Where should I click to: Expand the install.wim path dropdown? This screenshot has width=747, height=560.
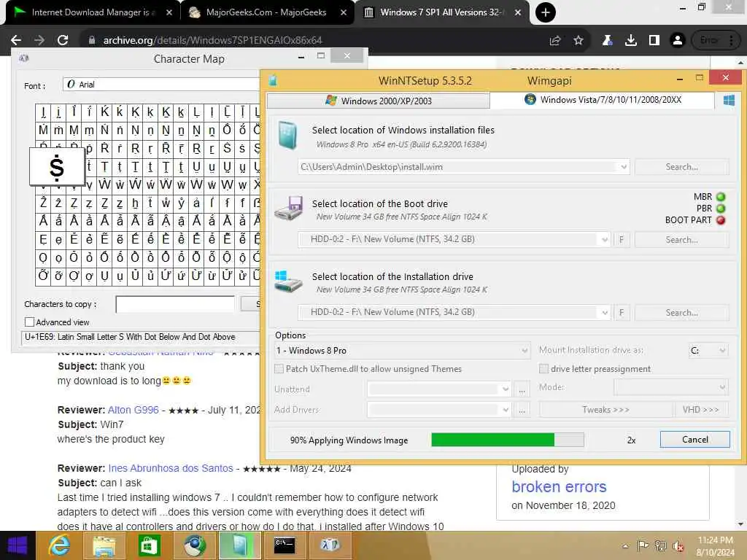point(623,167)
